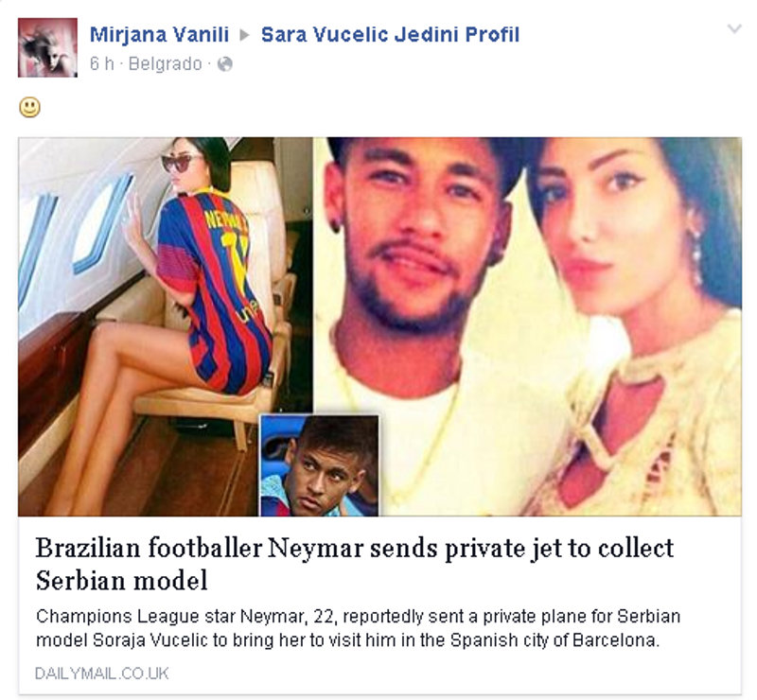Click the word 'Serbian model' in the headline
757x700 pixels.
(122, 580)
